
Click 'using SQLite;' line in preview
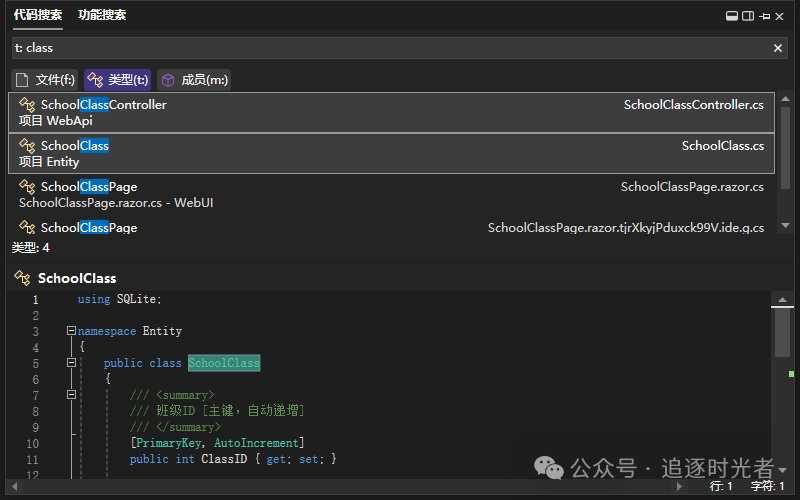point(119,299)
